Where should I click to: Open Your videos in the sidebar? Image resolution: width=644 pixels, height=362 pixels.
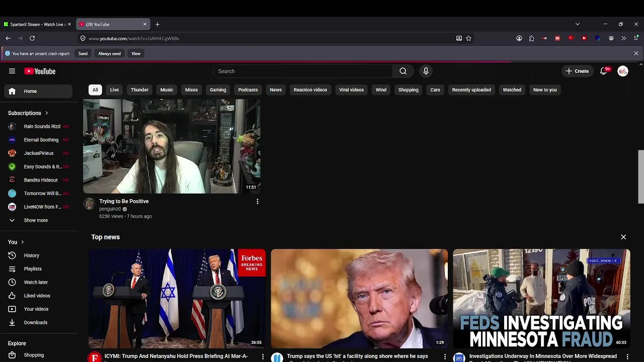(x=39, y=309)
